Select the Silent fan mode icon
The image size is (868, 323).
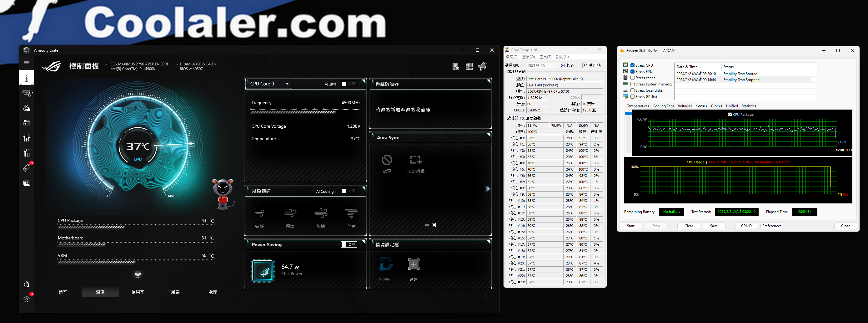tap(259, 213)
